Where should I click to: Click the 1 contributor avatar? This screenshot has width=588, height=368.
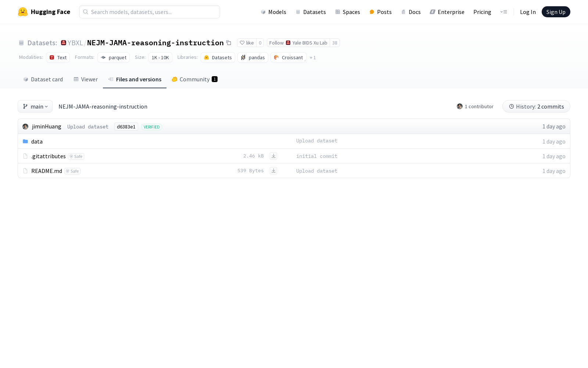[460, 106]
